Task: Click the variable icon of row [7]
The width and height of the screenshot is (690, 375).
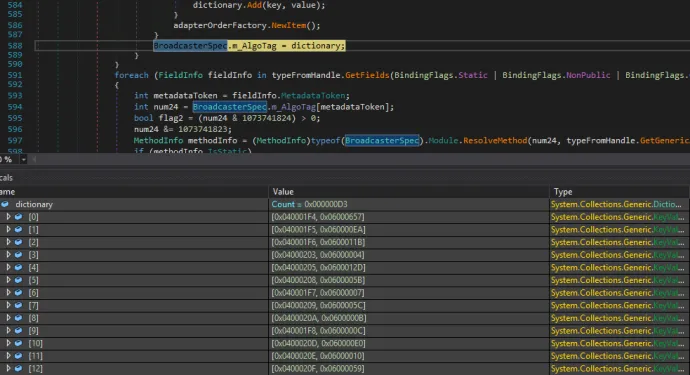Action: pyautogui.click(x=18, y=305)
